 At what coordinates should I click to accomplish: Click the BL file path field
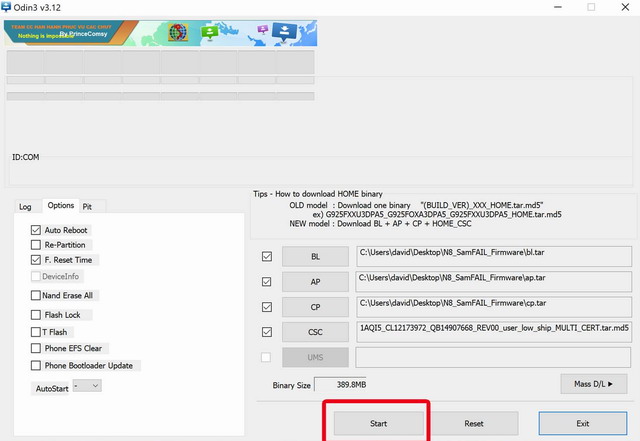pyautogui.click(x=493, y=256)
